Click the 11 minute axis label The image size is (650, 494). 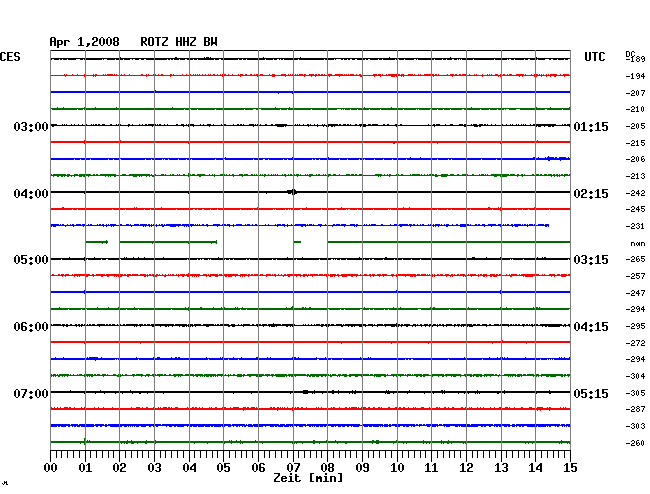click(431, 468)
